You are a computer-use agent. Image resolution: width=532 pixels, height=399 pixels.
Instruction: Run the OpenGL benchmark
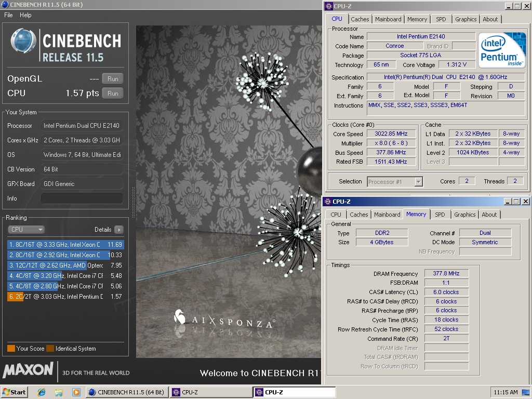click(x=113, y=79)
